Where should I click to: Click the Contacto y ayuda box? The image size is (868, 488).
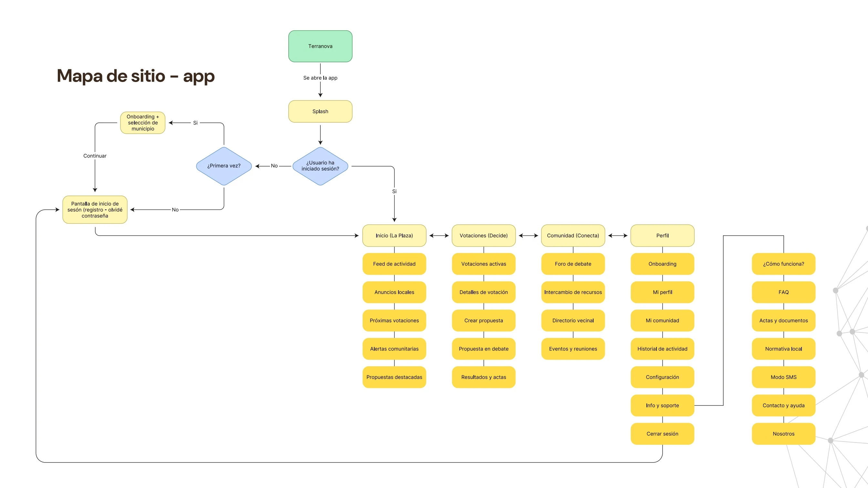[x=783, y=405]
